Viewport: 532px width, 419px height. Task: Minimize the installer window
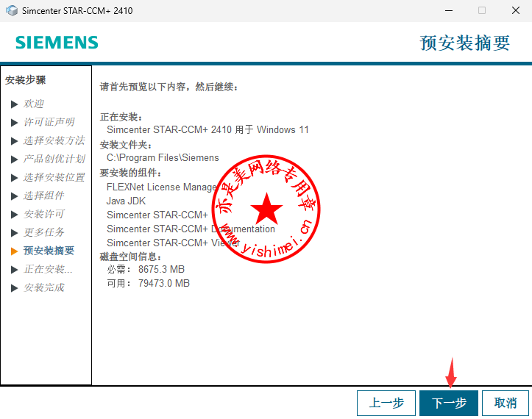coord(449,10)
